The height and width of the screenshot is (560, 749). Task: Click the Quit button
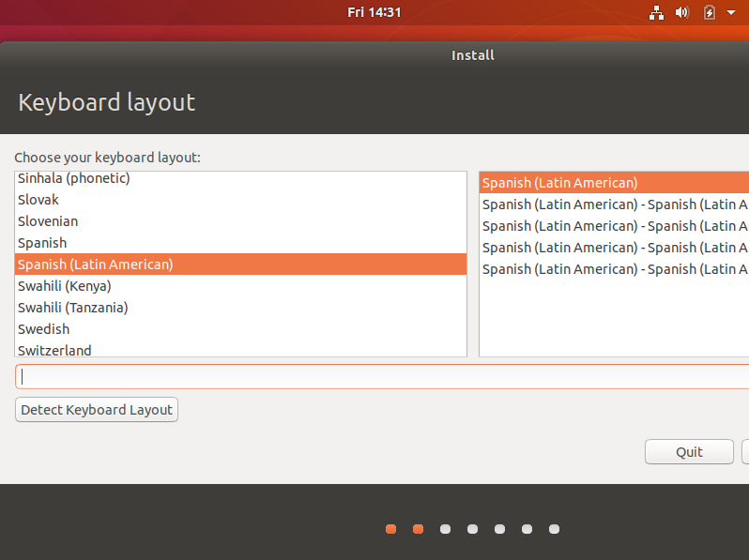(689, 451)
